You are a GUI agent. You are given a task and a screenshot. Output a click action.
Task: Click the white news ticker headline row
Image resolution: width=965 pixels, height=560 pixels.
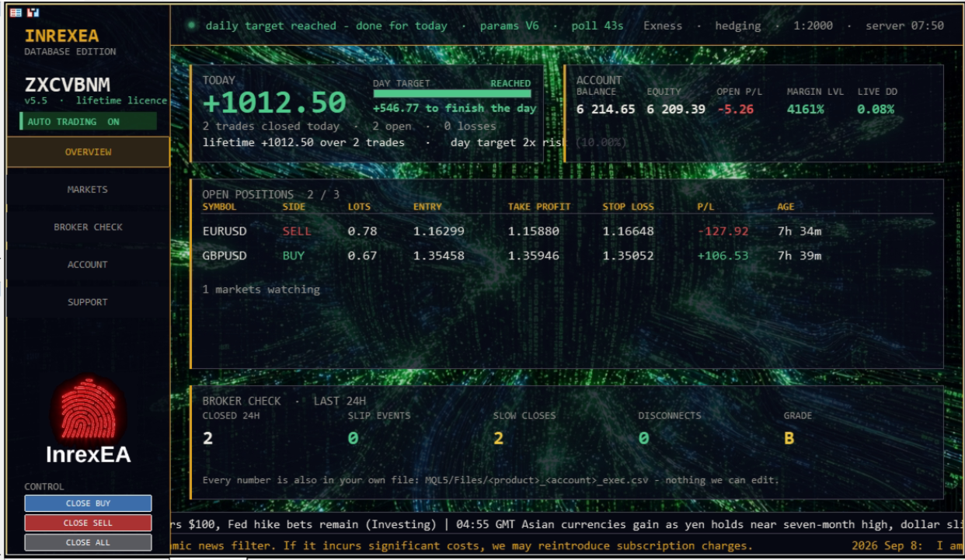pos(568,524)
